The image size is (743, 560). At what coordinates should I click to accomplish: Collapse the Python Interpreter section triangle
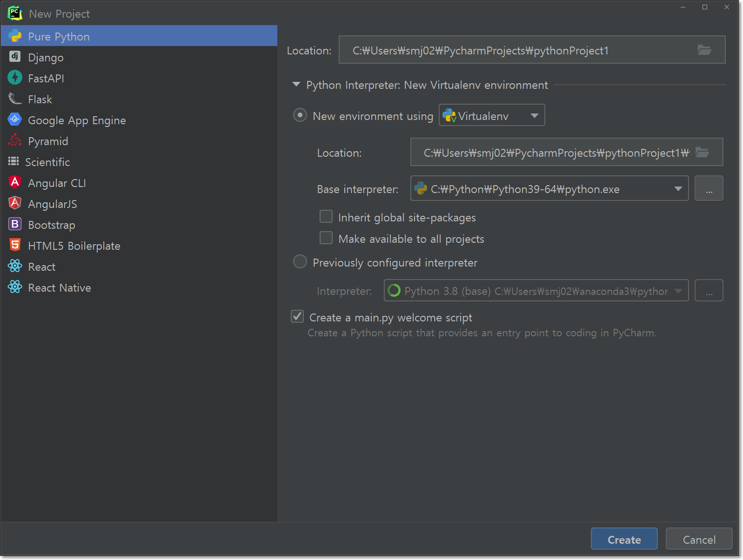coord(296,85)
